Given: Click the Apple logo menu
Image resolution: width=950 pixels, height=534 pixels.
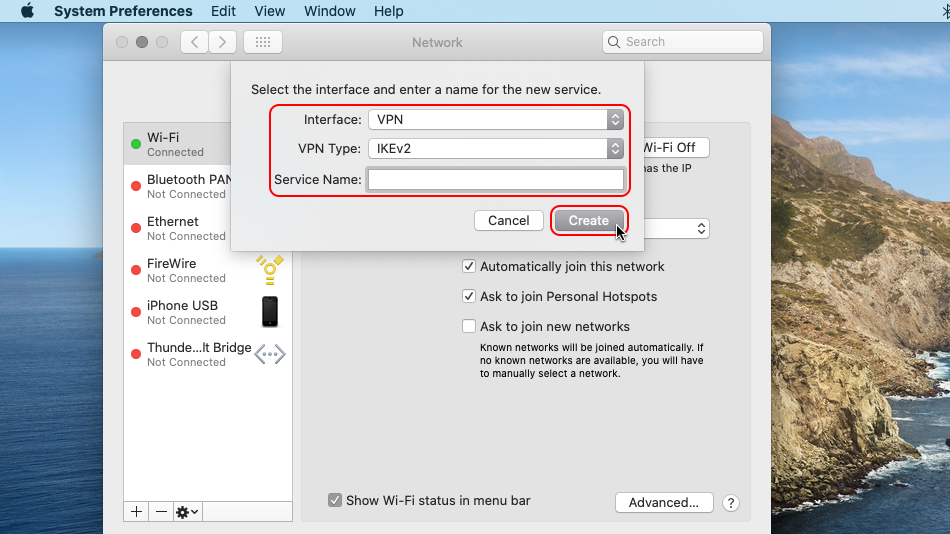Looking at the screenshot, I should pyautogui.click(x=27, y=12).
